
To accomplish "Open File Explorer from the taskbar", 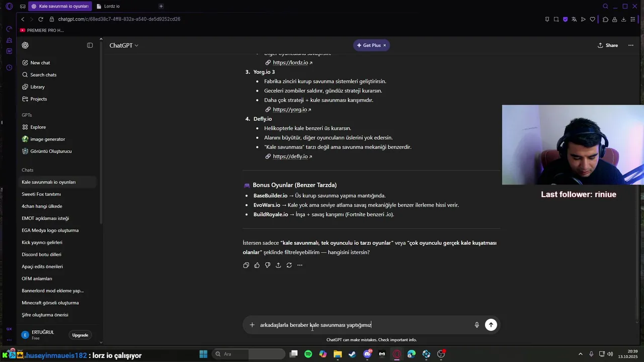I will [338, 354].
